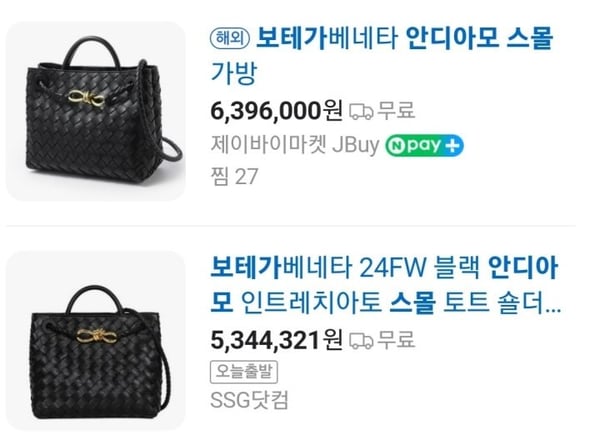Click the truck icon beside 5,344,321원
Viewport: 600px width, 445px height.
click(x=361, y=341)
